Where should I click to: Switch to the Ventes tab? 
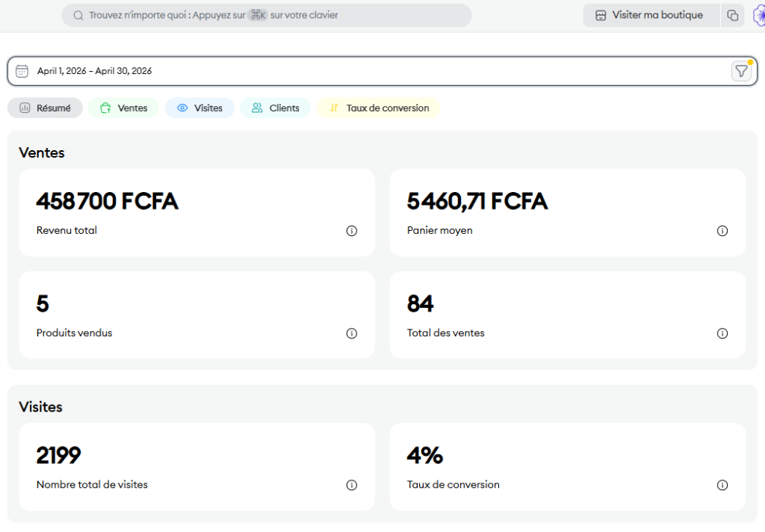click(x=123, y=108)
